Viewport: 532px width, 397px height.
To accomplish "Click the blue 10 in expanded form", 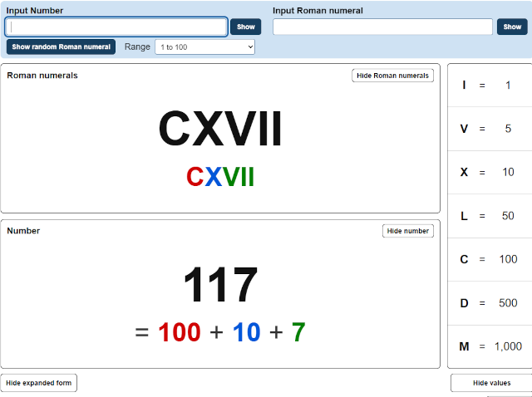I will tap(247, 332).
